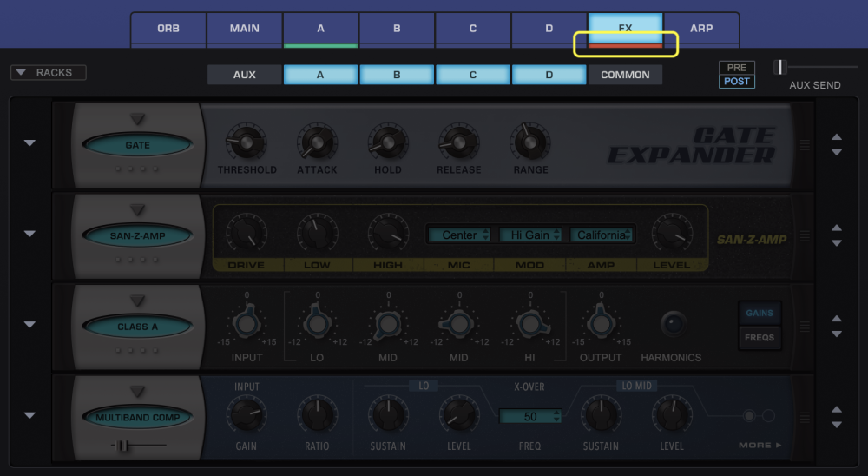This screenshot has width=868, height=476.
Task: Open the RACKS dropdown menu
Action: point(48,73)
